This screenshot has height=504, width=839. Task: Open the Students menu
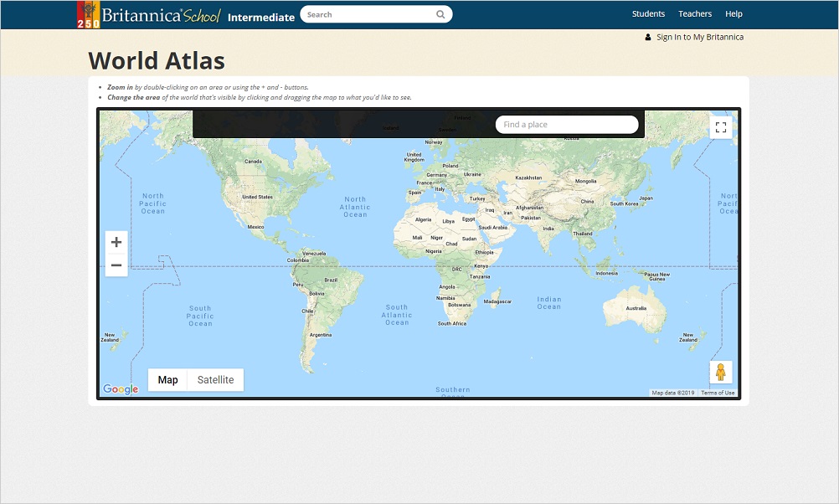click(648, 14)
